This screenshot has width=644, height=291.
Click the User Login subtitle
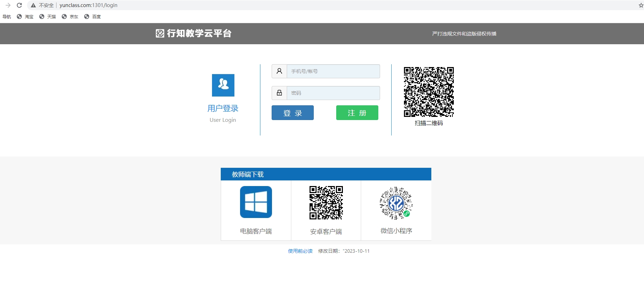tap(223, 120)
